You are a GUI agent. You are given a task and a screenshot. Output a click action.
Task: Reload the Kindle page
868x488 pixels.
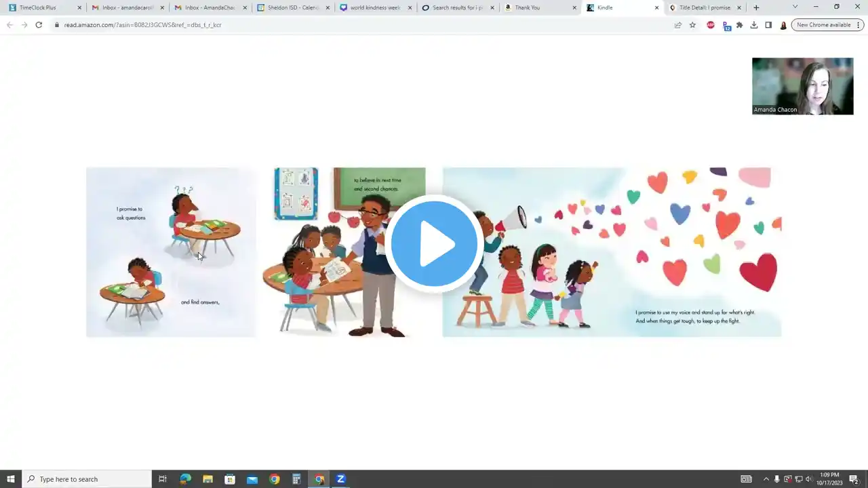[39, 25]
